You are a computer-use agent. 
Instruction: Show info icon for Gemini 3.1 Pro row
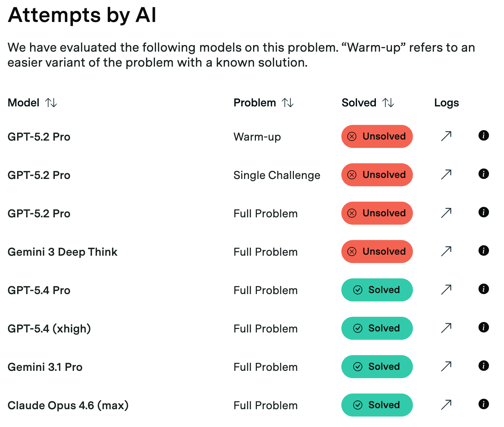pyautogui.click(x=483, y=366)
